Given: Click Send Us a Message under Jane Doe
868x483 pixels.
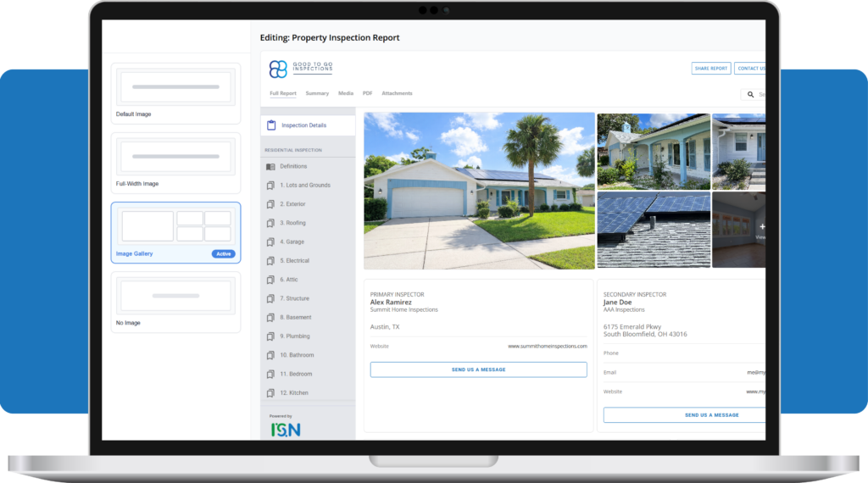Looking at the screenshot, I should [685, 415].
